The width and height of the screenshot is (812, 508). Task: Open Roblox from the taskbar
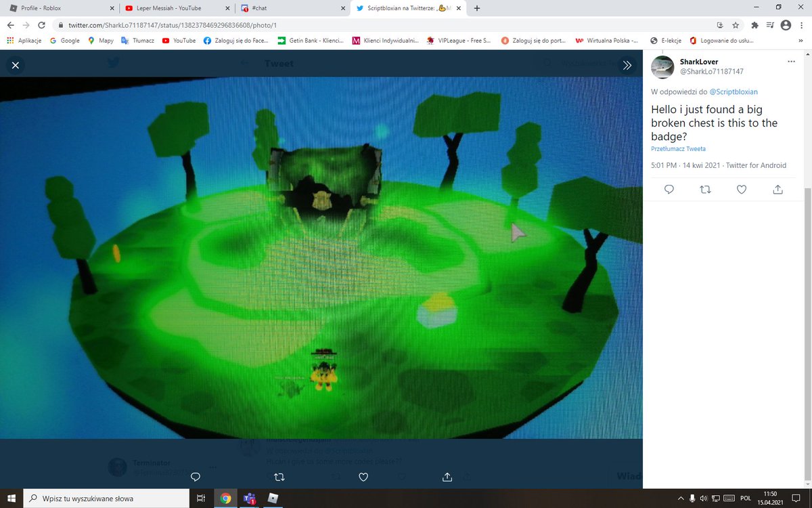(273, 499)
